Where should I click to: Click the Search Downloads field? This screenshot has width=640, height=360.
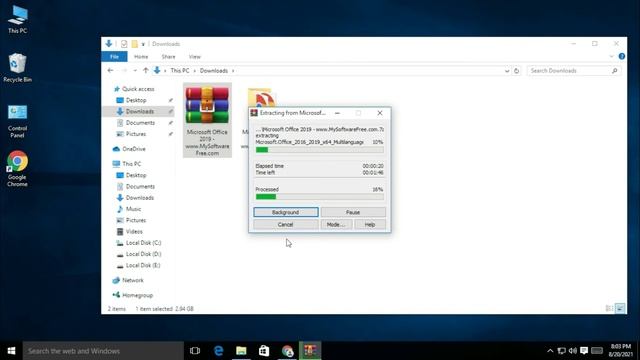click(x=573, y=71)
